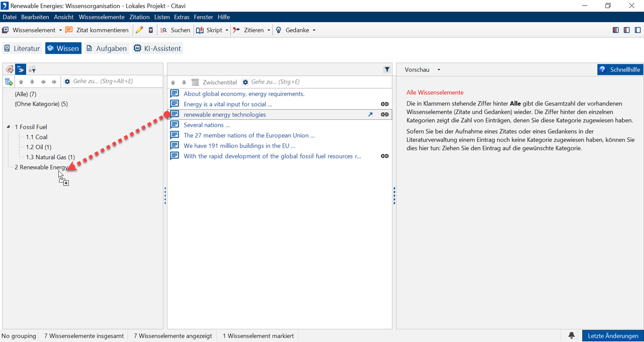Click the 'Zitat kommentieren' button
This screenshot has height=342, width=644.
click(x=97, y=30)
